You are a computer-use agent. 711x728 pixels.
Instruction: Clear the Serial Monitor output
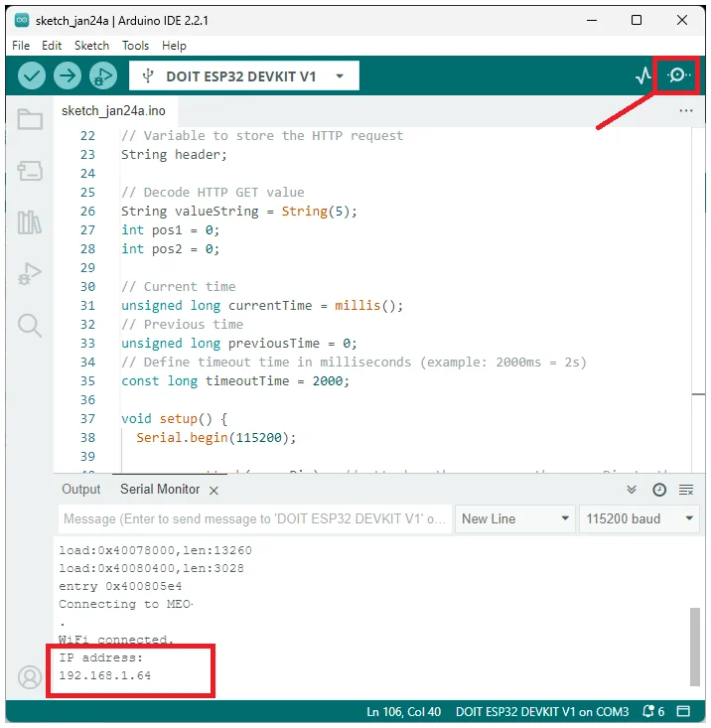point(686,490)
